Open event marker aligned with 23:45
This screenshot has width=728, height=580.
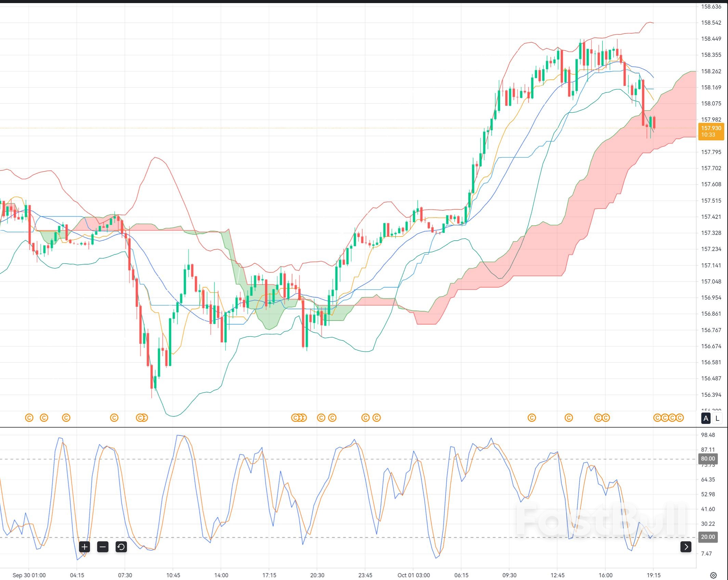(365, 418)
